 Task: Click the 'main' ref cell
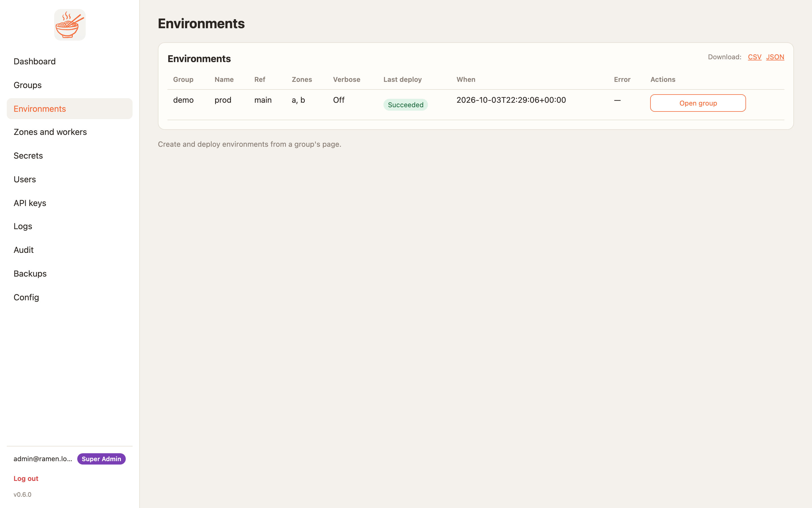[263, 100]
